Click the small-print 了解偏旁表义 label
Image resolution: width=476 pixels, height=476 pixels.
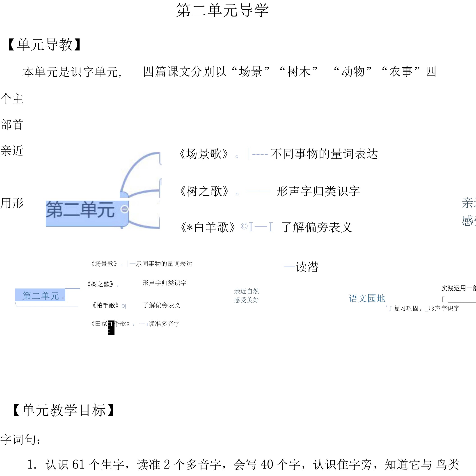[162, 305]
